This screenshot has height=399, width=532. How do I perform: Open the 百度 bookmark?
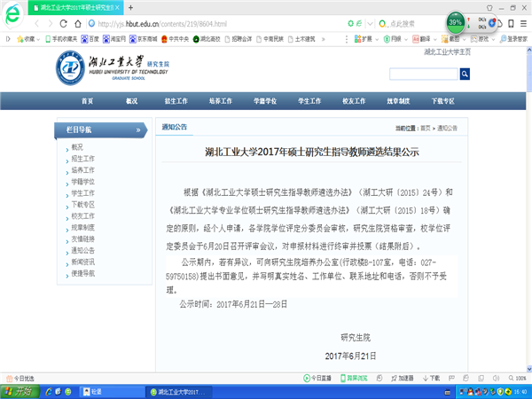point(90,39)
